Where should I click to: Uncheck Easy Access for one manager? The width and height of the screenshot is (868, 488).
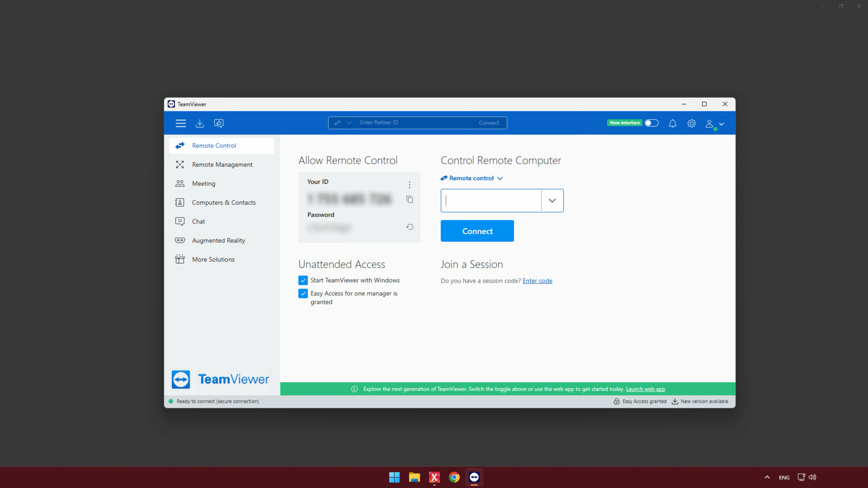click(x=303, y=294)
